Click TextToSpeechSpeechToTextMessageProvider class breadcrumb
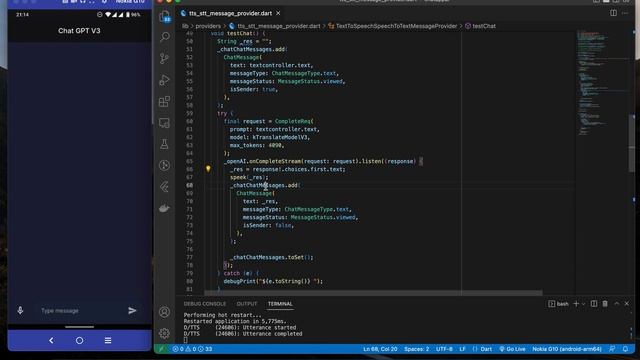 click(x=396, y=26)
